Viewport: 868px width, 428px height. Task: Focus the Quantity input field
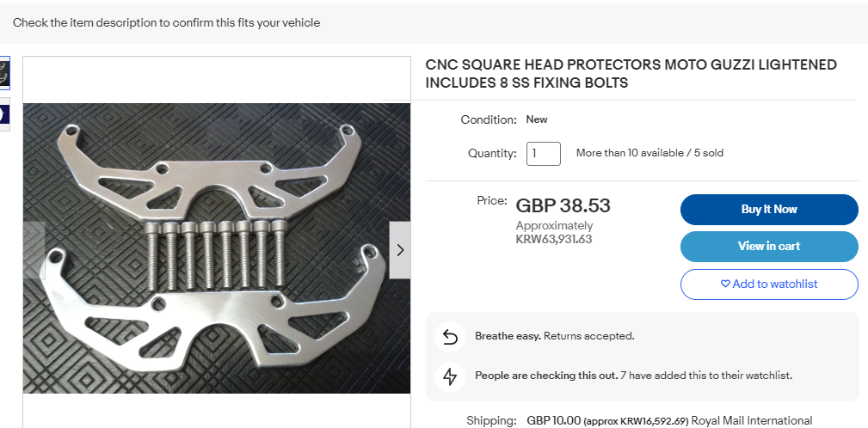(x=543, y=154)
